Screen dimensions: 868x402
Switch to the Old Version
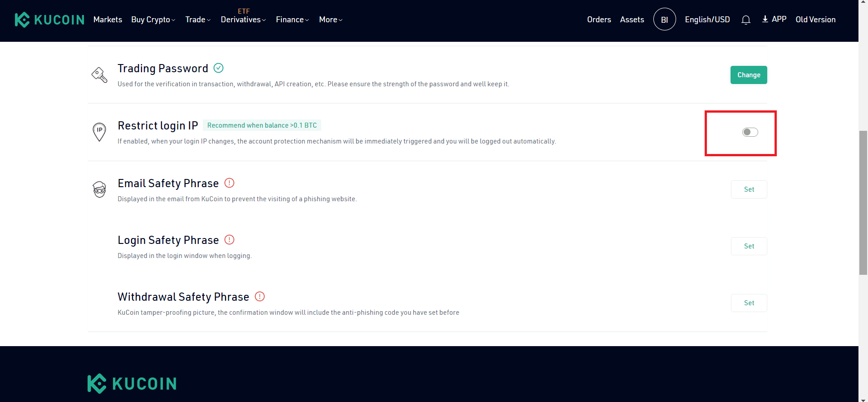815,20
